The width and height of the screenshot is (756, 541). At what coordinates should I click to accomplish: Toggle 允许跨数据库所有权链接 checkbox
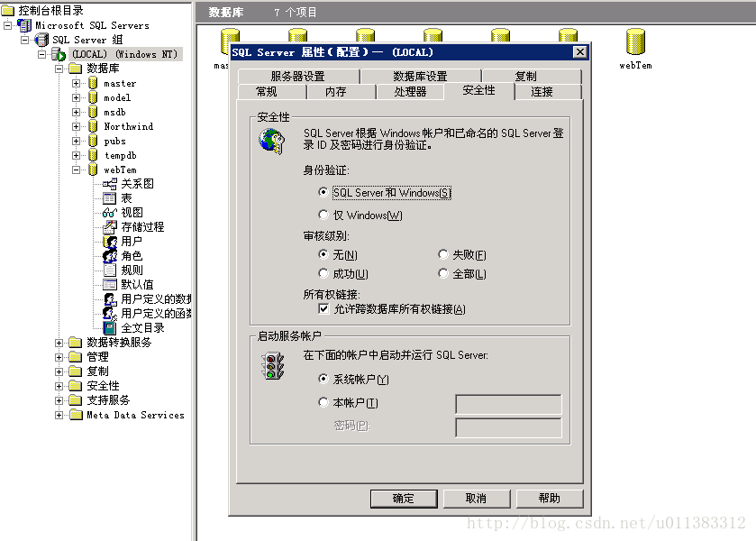323,309
